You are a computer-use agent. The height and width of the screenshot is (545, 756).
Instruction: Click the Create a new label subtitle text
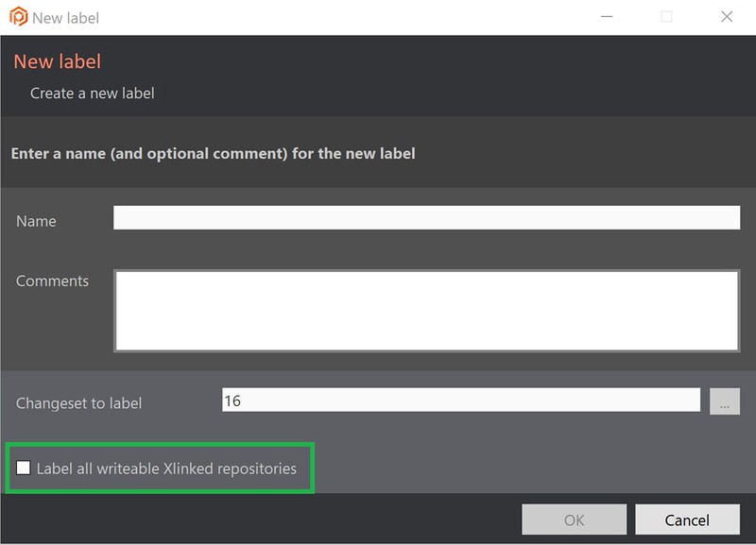(x=92, y=93)
